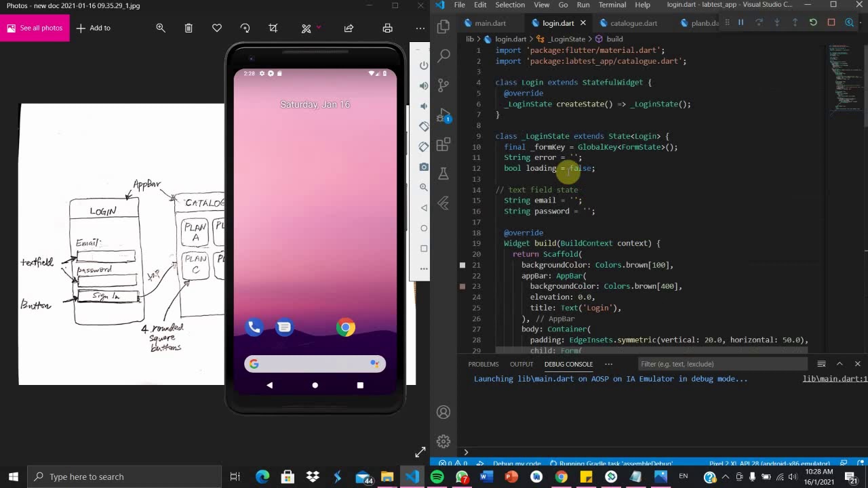The height and width of the screenshot is (488, 868).
Task: Switch to the PROBLEMS panel tab
Action: [484, 364]
